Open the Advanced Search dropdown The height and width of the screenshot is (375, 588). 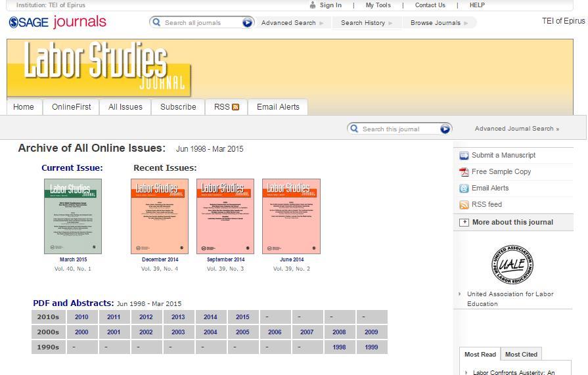click(x=292, y=23)
